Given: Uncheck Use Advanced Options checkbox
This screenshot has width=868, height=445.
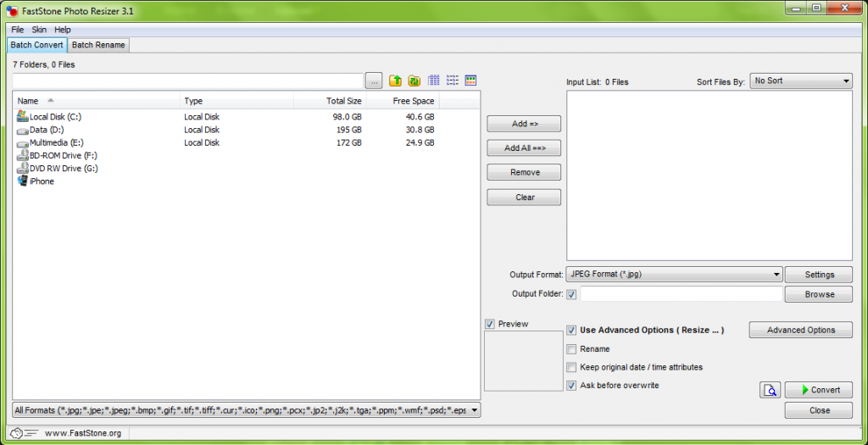Looking at the screenshot, I should (x=572, y=331).
